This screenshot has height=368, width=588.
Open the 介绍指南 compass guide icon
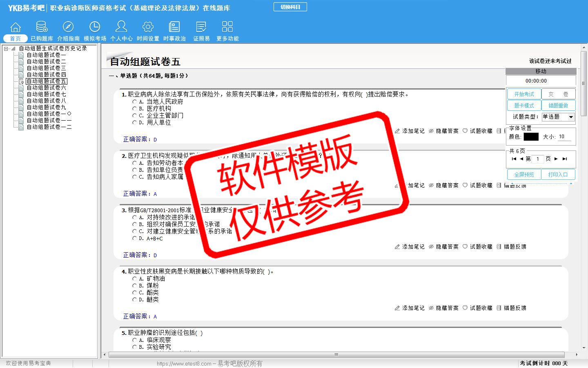coord(68,27)
